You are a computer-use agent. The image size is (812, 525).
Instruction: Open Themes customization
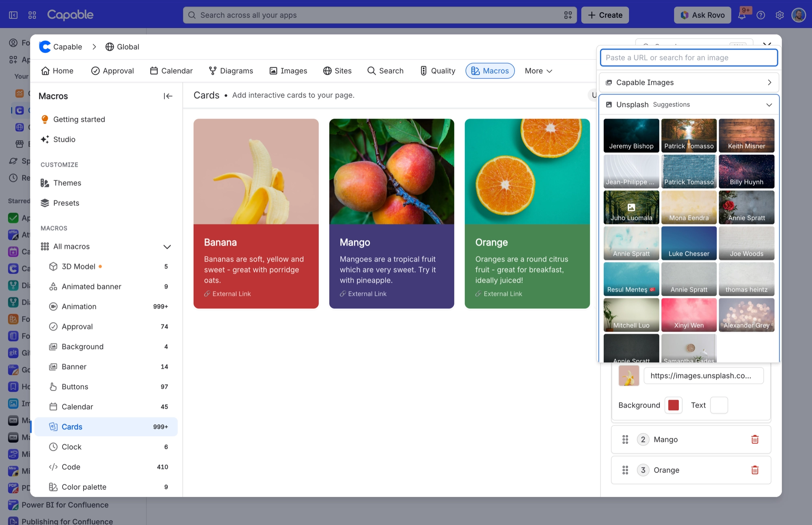(x=106, y=183)
